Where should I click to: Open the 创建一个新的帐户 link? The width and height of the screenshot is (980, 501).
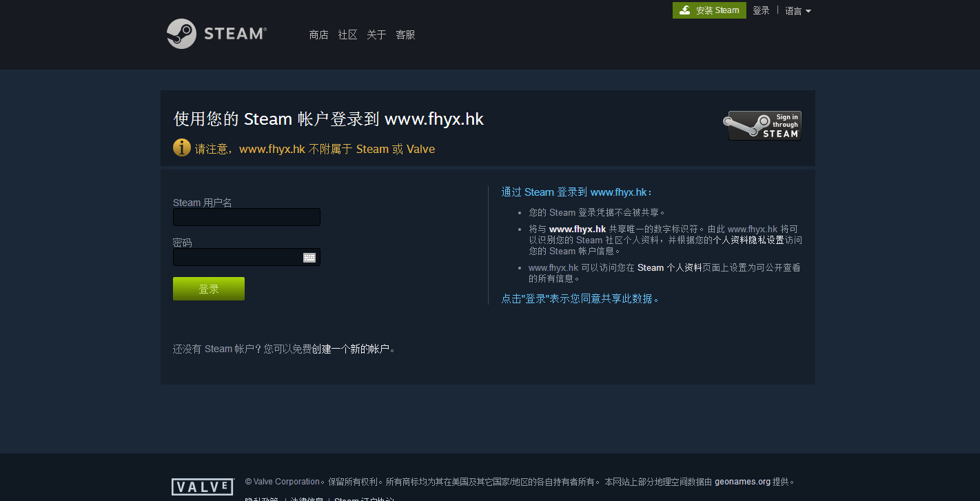[x=351, y=349]
